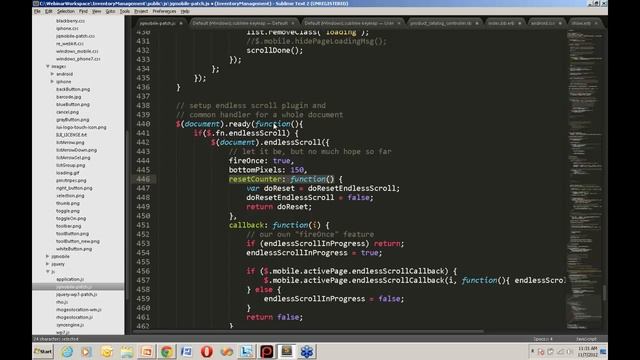The width and height of the screenshot is (640, 360).
Task: Open the Find menu
Action: click(83, 11)
